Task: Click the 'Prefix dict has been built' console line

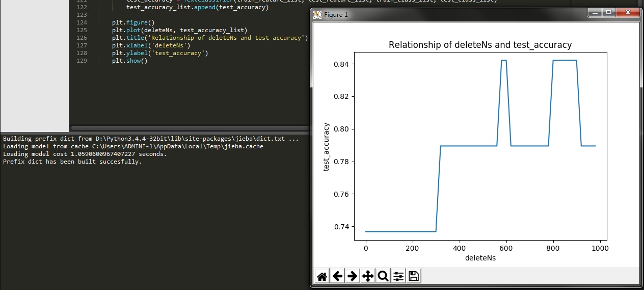Action: pos(72,162)
